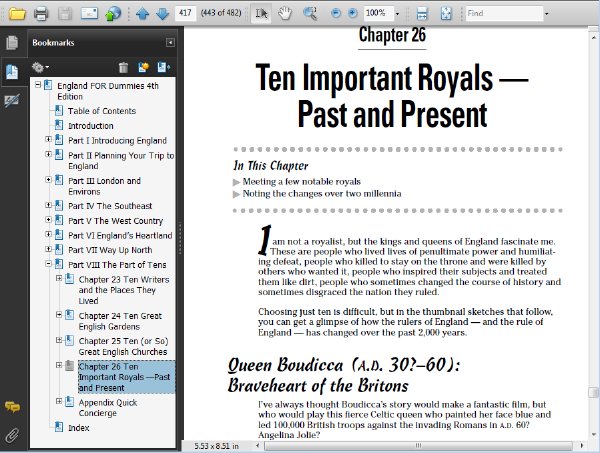Open the Pages thumbnails panel
600x453 pixels.
[12, 42]
